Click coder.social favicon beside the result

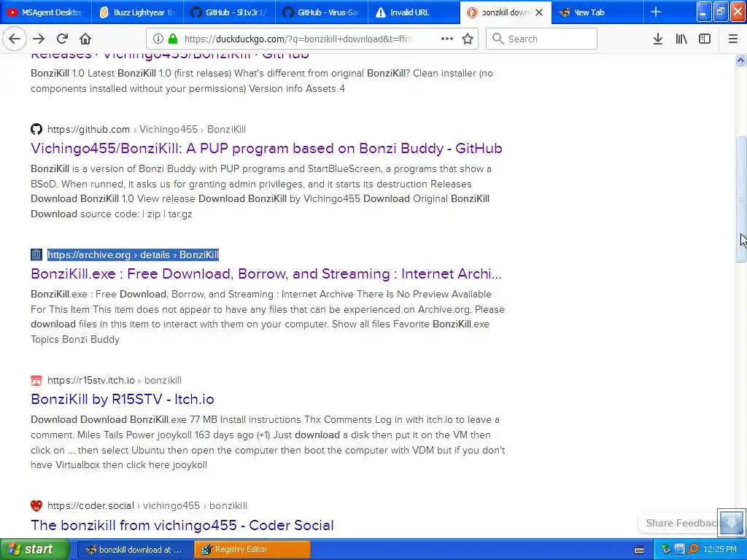pos(36,506)
